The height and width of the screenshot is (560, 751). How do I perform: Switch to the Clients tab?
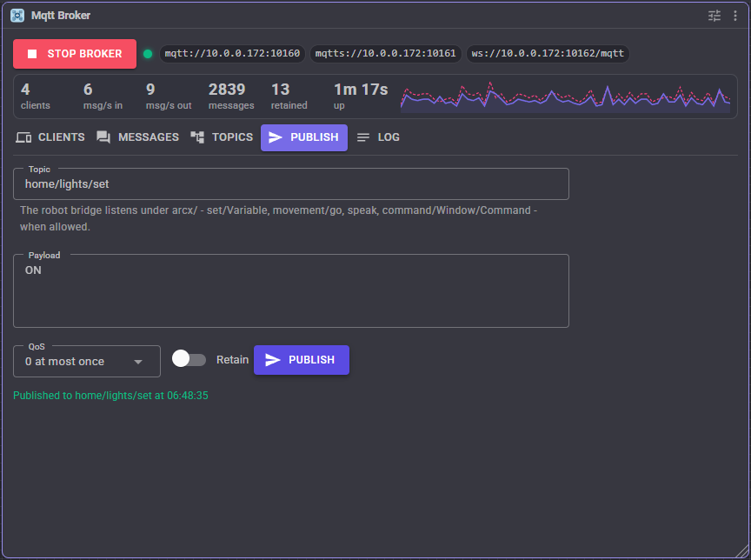click(x=50, y=137)
